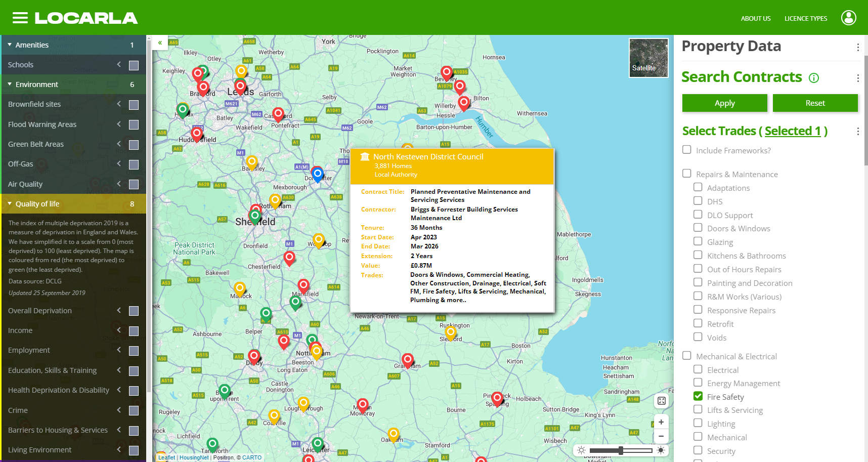Select the Living Environment layer row

[74, 450]
